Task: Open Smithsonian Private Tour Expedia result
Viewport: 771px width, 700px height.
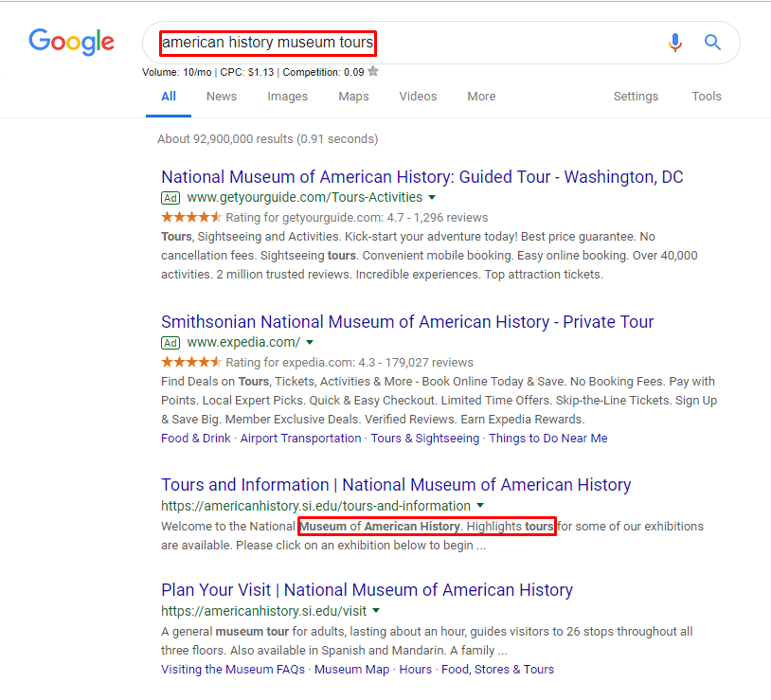Action: (x=407, y=322)
